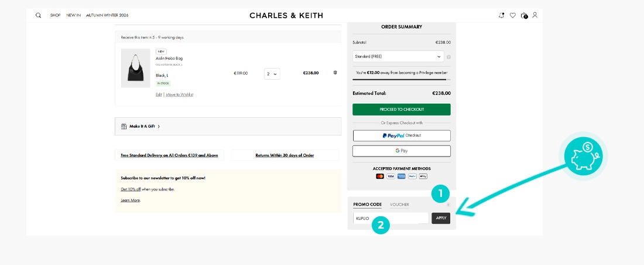
Task: Click the Estimated Total label
Action: pos(369,93)
